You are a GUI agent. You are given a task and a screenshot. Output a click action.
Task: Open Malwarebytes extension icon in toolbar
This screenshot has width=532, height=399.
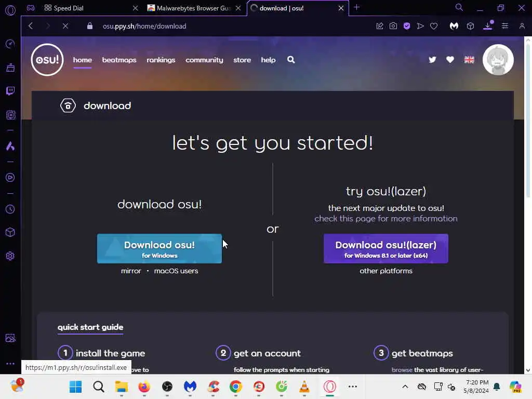point(454,26)
